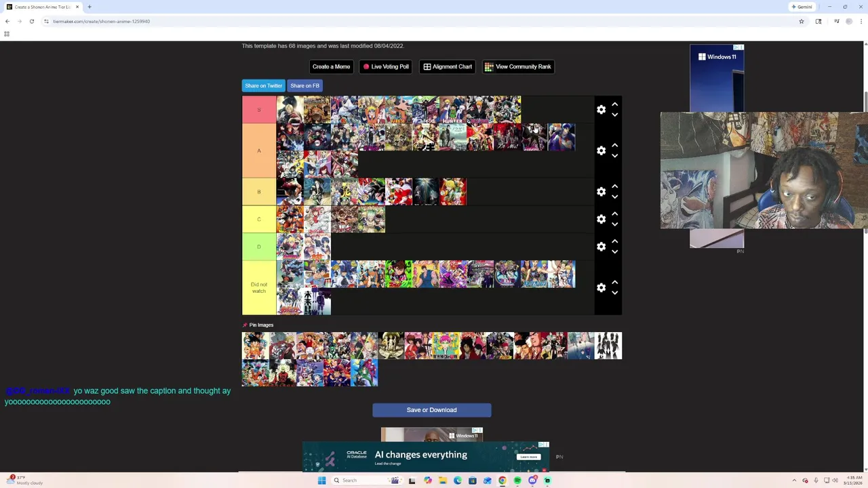
Task: Start a Live Voting Poll
Action: (386, 66)
